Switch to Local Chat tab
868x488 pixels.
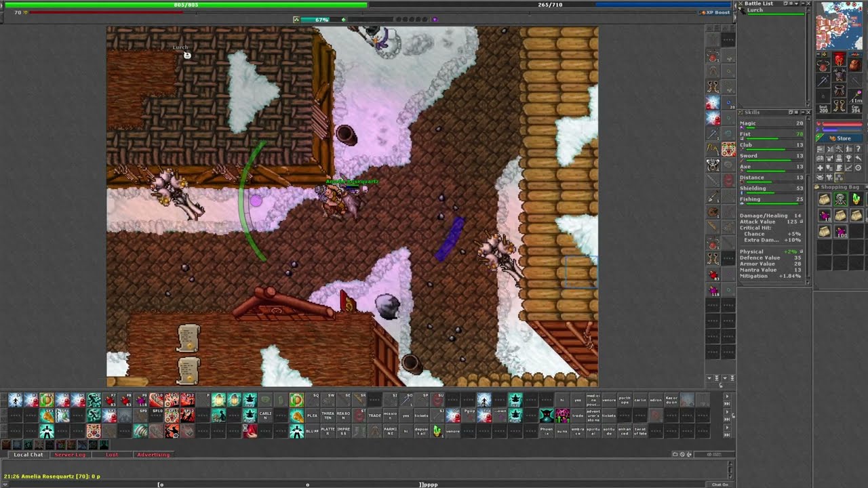(x=28, y=455)
